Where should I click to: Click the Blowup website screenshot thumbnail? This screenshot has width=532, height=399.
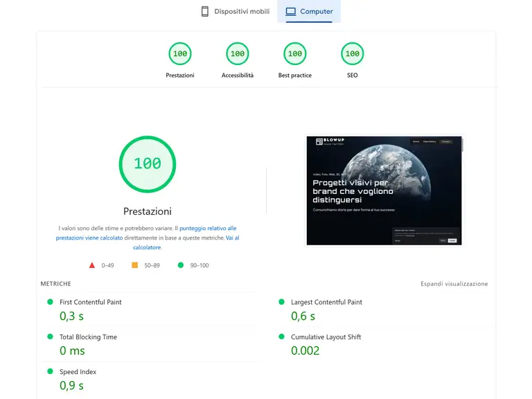click(384, 190)
